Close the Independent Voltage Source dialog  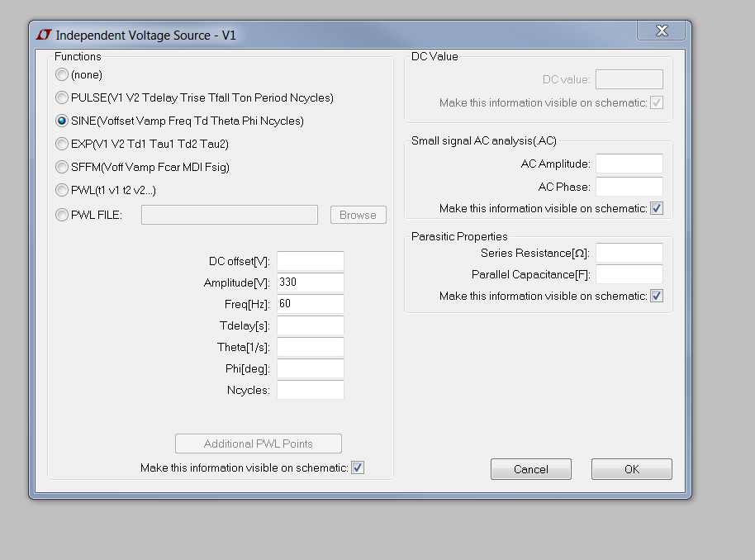[x=662, y=31]
